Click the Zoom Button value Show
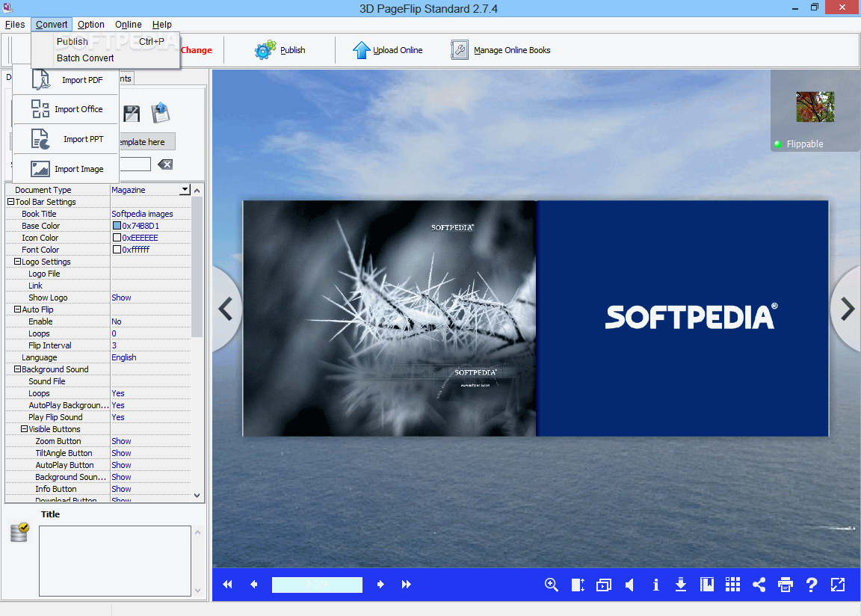The height and width of the screenshot is (616, 861). [121, 441]
